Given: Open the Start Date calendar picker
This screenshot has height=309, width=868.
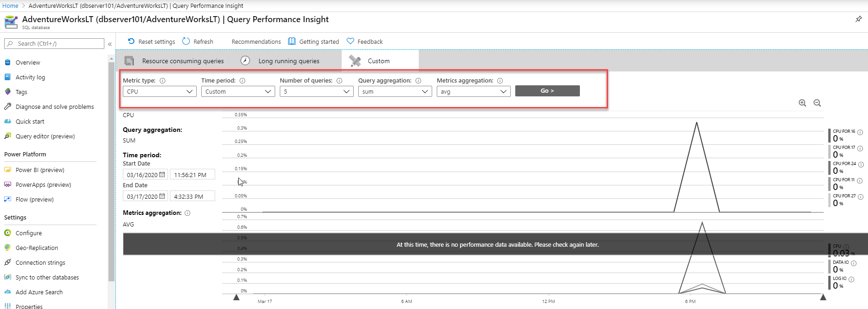Looking at the screenshot, I should [x=162, y=175].
